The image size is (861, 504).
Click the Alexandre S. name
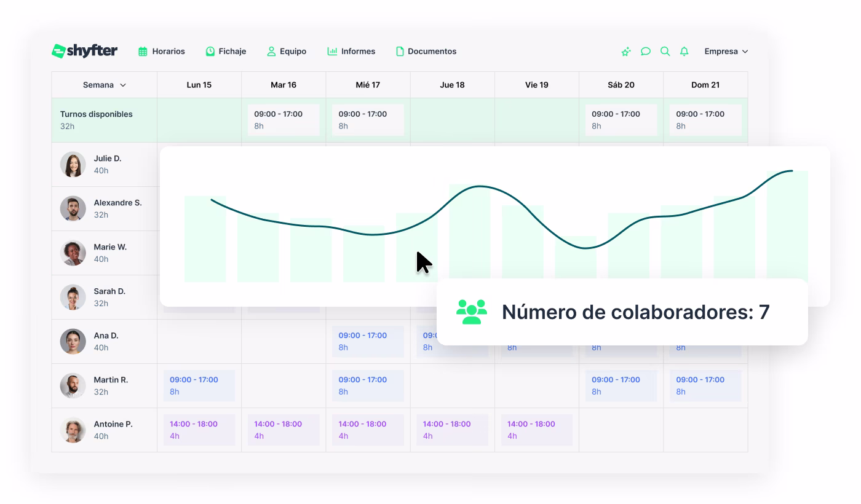(117, 203)
